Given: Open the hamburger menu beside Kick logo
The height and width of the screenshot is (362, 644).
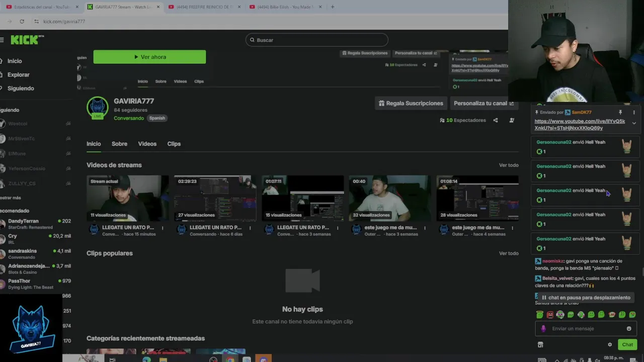Looking at the screenshot, I should click(x=2, y=40).
